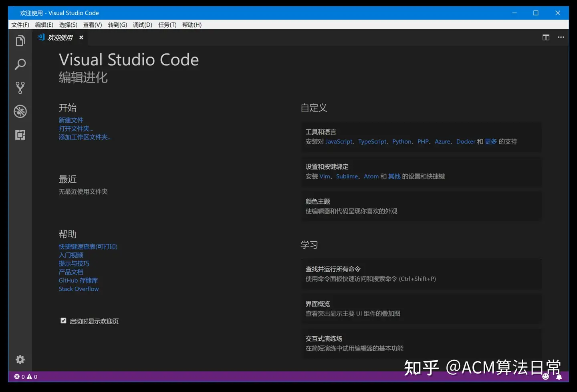Viewport: 577px width, 392px height.
Task: Install Azure support link
Action: tap(442, 141)
